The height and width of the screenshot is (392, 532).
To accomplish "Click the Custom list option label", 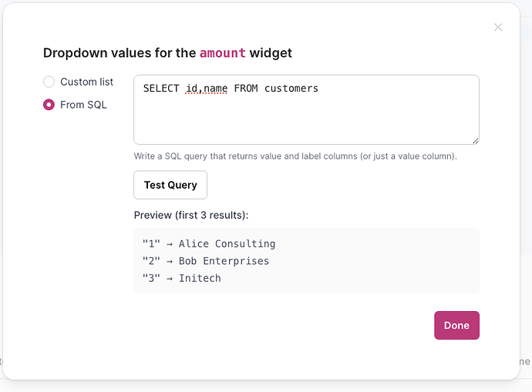I will pos(86,82).
